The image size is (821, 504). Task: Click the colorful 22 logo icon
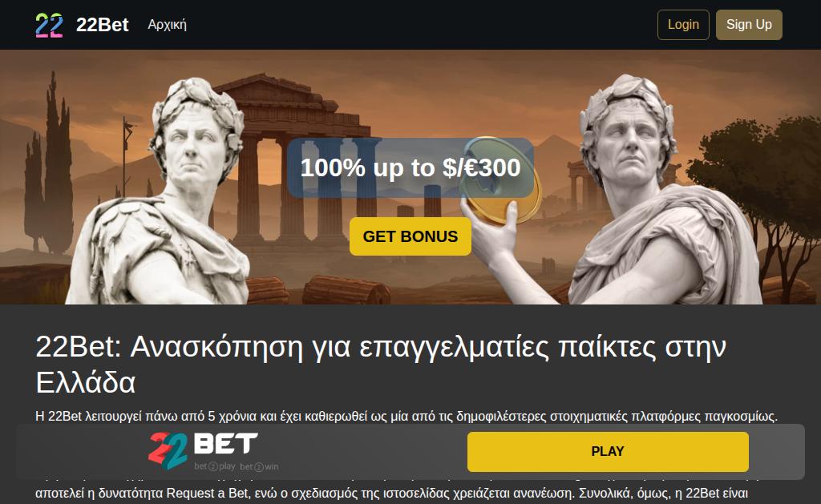pyautogui.click(x=49, y=25)
